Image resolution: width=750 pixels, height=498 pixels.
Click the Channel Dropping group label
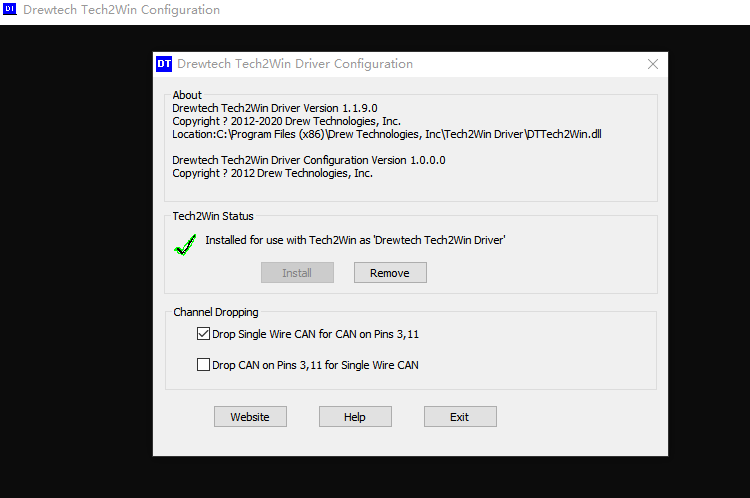click(x=215, y=312)
